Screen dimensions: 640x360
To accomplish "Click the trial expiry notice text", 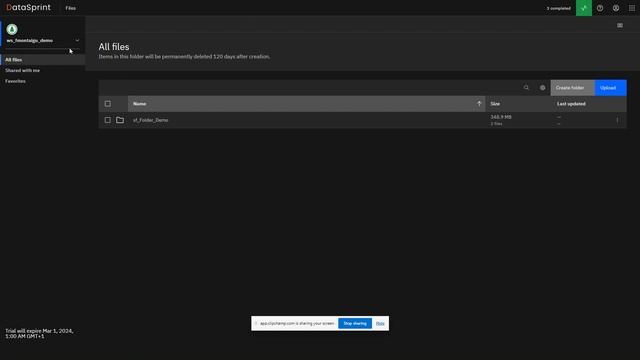I will [39, 333].
